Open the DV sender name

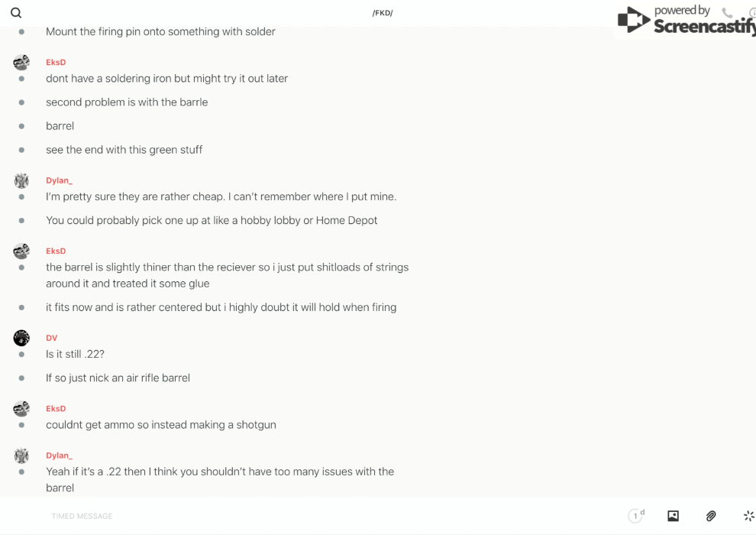click(x=51, y=338)
